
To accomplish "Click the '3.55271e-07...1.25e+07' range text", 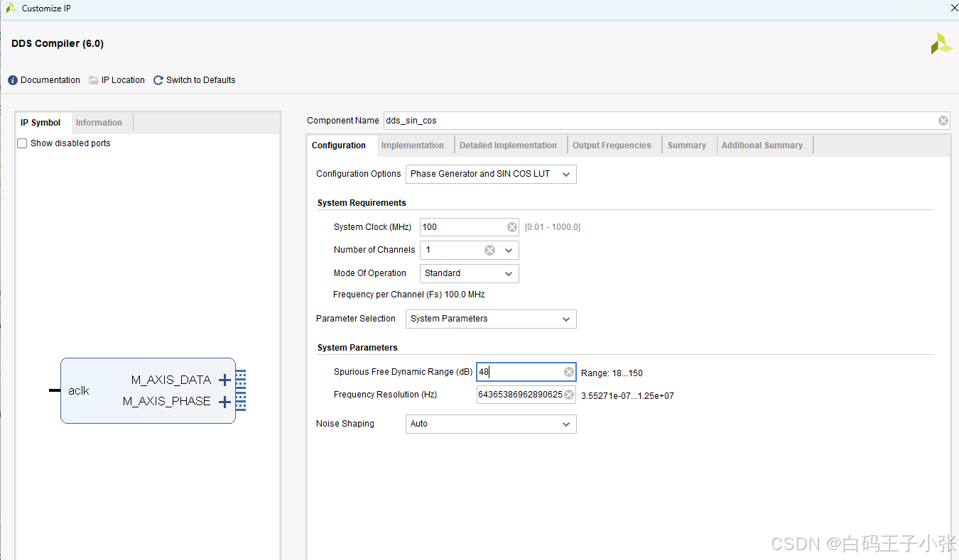I will 627,396.
